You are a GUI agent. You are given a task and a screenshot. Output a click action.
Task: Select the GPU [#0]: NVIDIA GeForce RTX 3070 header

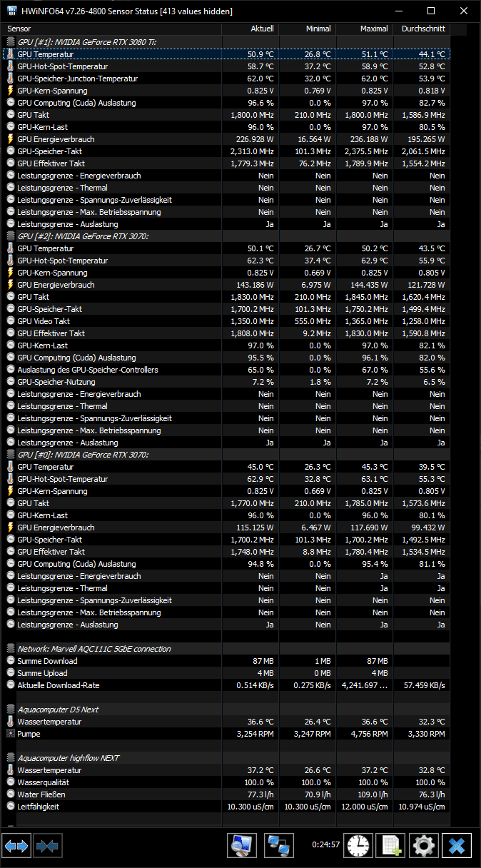point(83,455)
